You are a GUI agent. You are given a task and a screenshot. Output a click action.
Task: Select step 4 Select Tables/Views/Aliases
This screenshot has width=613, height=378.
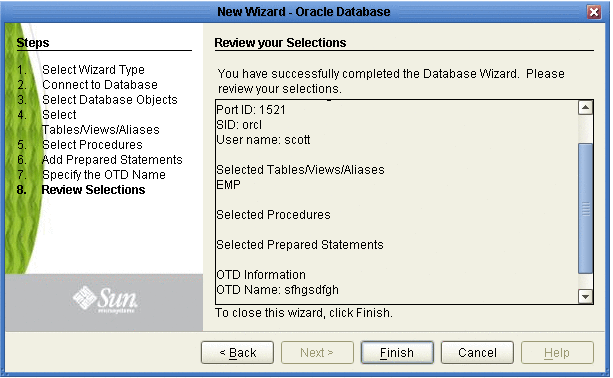(101, 122)
